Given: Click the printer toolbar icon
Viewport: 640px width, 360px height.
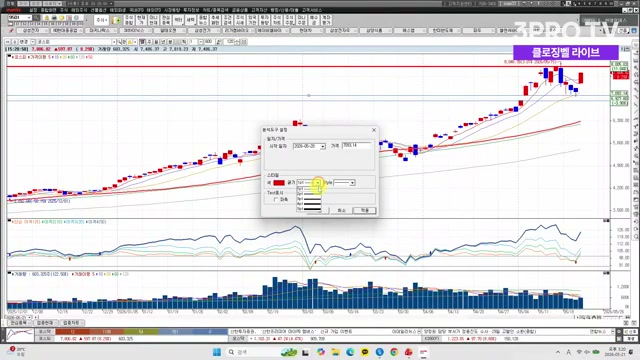Looking at the screenshot, I should 54,18.
